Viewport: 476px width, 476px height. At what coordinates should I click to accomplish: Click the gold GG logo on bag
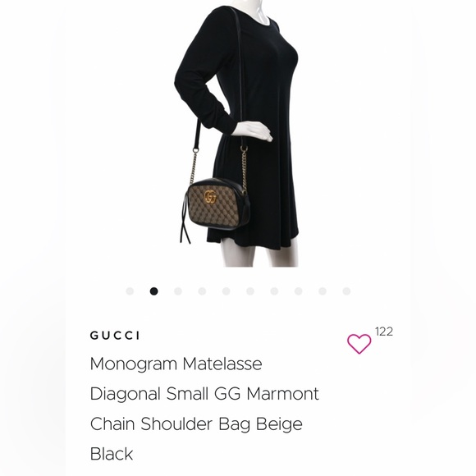pyautogui.click(x=210, y=197)
